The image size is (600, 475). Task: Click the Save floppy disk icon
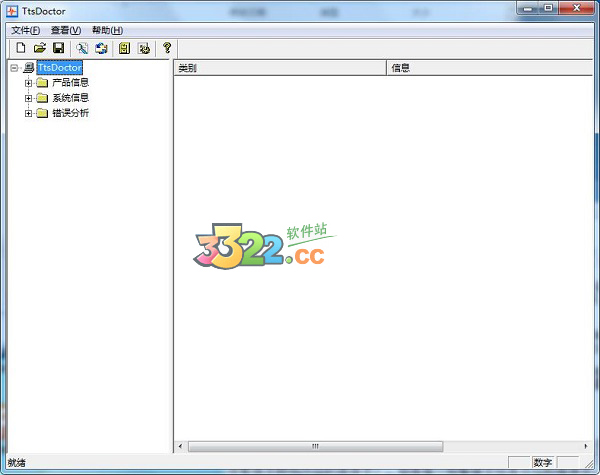click(59, 48)
